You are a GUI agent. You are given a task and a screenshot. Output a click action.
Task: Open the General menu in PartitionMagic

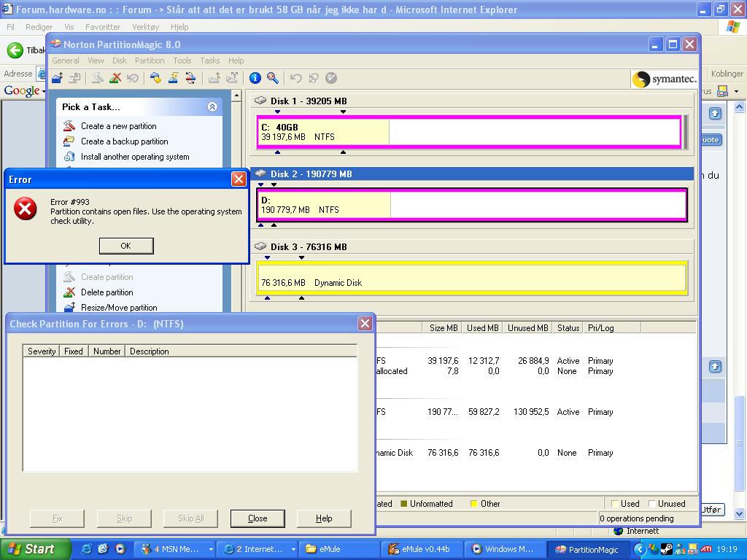[65, 61]
